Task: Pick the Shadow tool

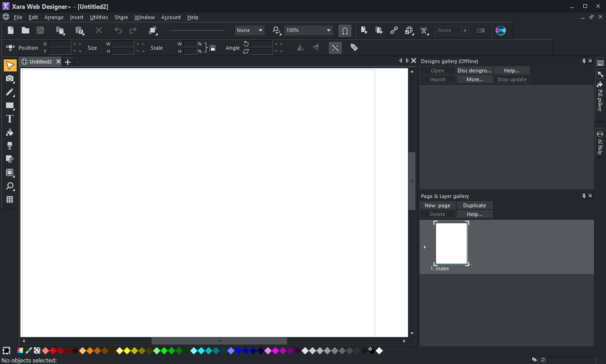Action: coord(9,159)
